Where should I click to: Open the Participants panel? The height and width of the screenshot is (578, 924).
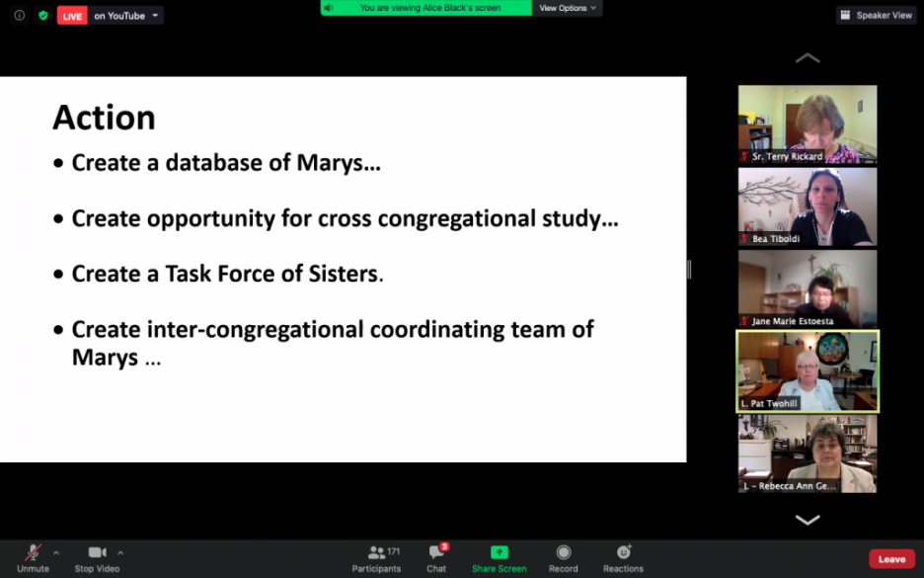[x=376, y=557]
